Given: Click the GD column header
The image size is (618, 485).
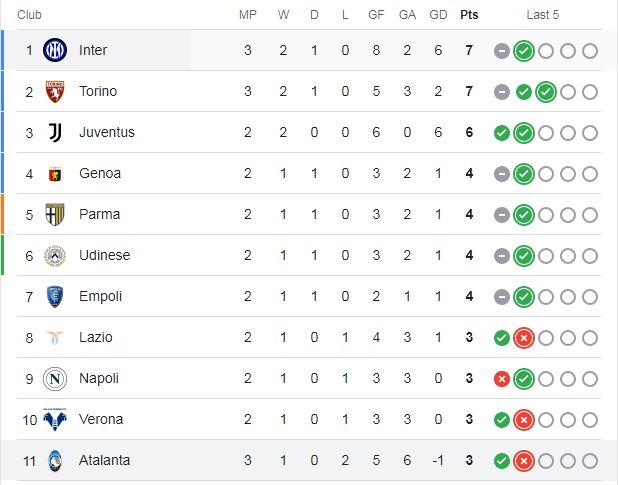Looking at the screenshot, I should click(x=438, y=15).
